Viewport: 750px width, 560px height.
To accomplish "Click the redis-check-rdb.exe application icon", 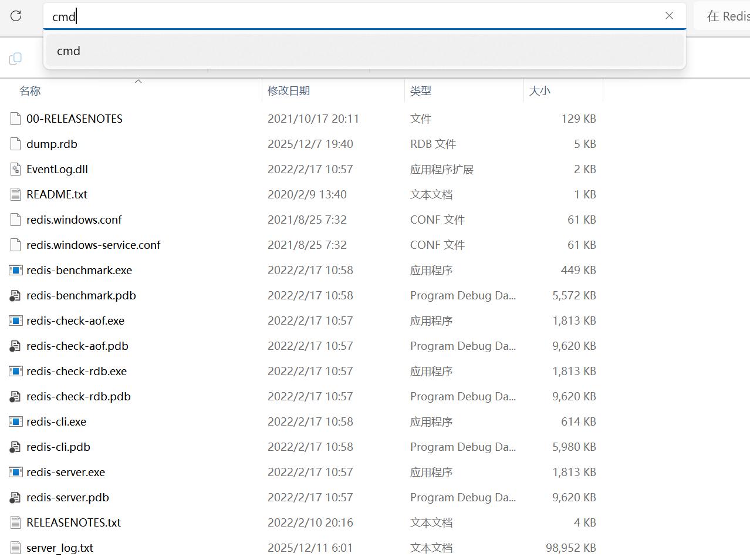I will [16, 371].
